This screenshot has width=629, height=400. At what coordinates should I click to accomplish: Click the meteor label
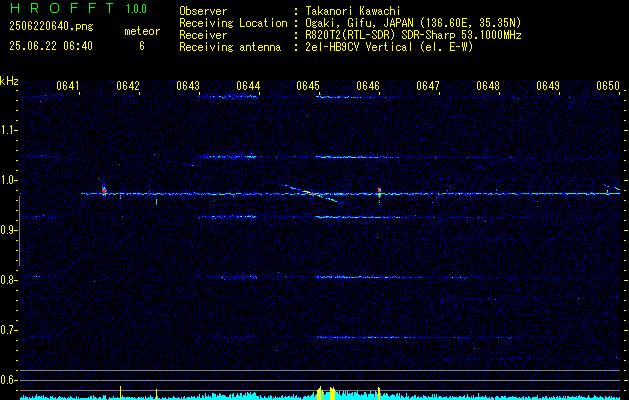(x=142, y=31)
